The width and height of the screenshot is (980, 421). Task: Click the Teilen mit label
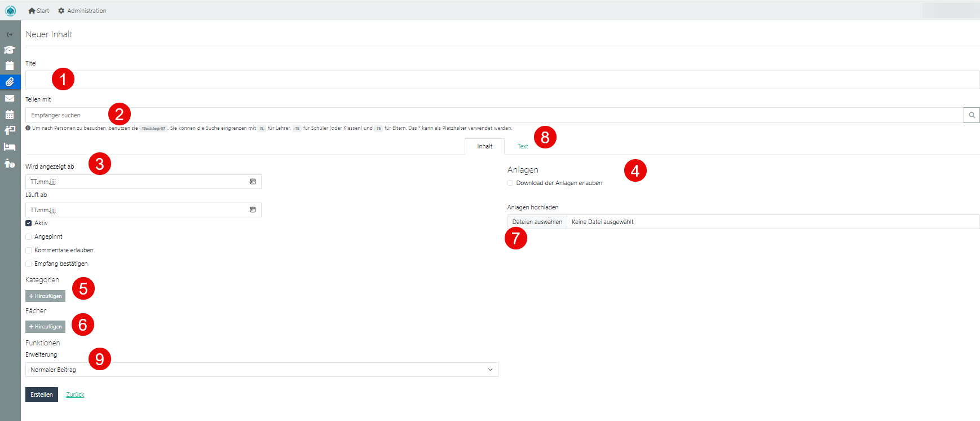click(x=38, y=99)
